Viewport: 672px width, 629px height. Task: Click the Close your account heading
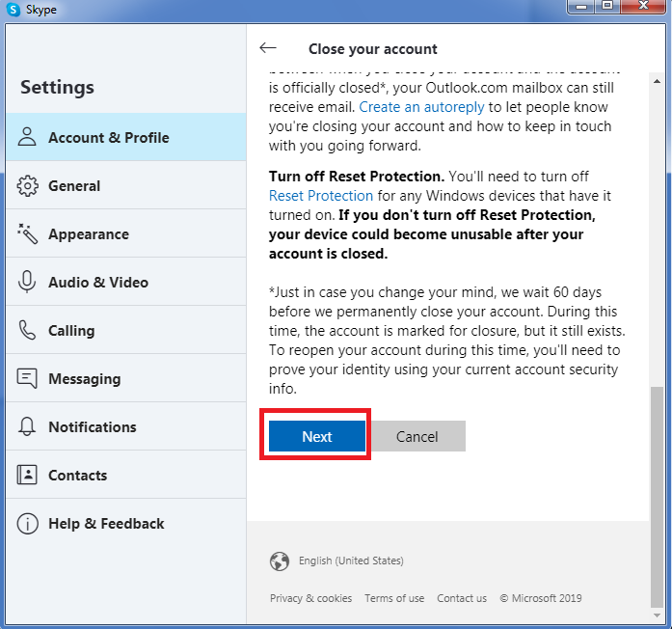point(373,49)
